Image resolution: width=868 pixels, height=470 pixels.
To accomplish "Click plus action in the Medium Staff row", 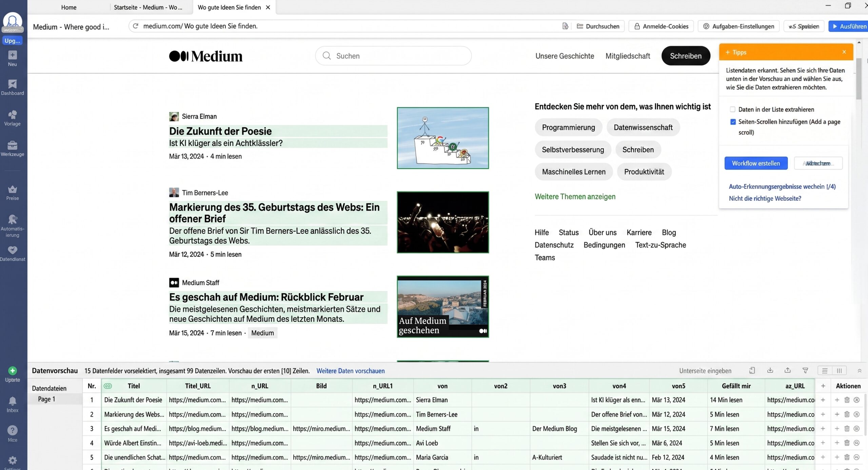I will pyautogui.click(x=837, y=429).
